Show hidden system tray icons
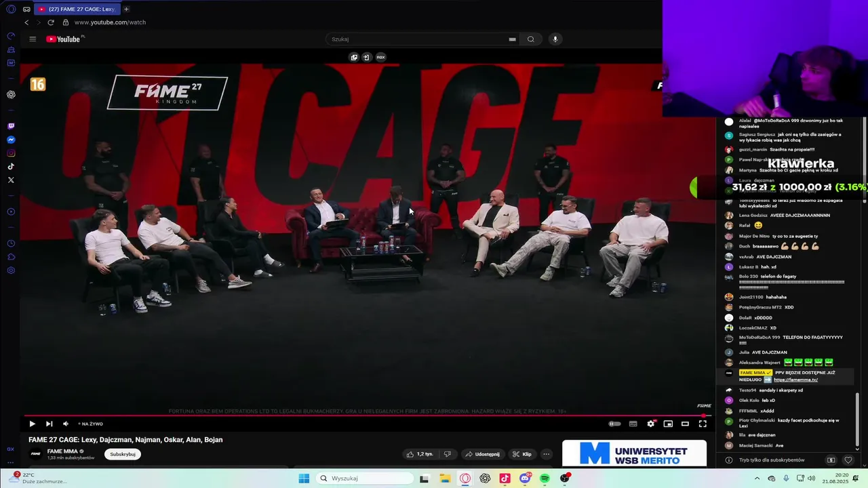The height and width of the screenshot is (488, 868). click(757, 479)
